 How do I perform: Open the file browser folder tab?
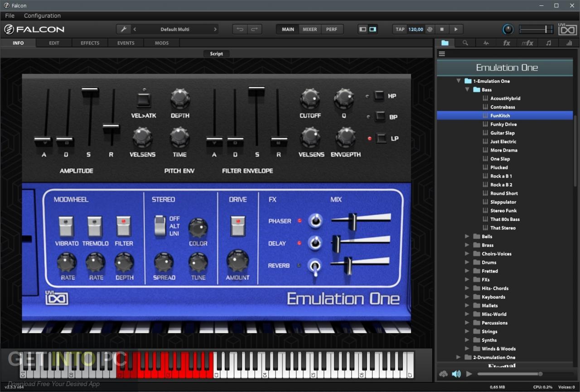click(445, 43)
